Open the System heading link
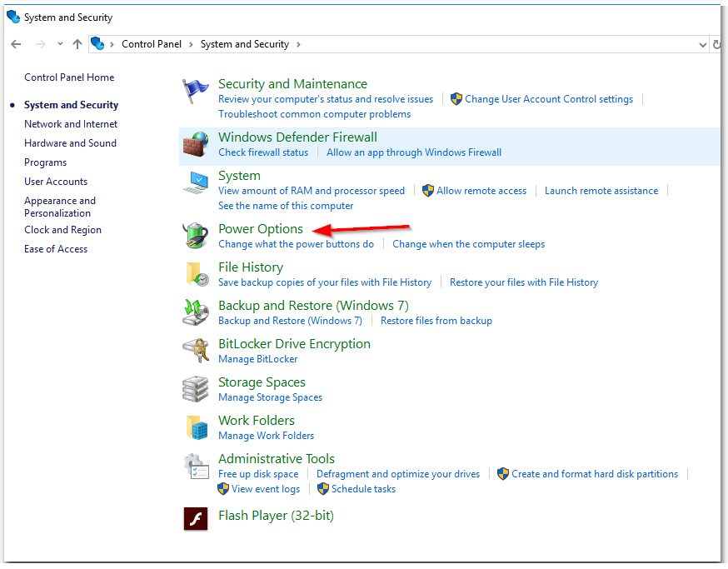 [239, 176]
